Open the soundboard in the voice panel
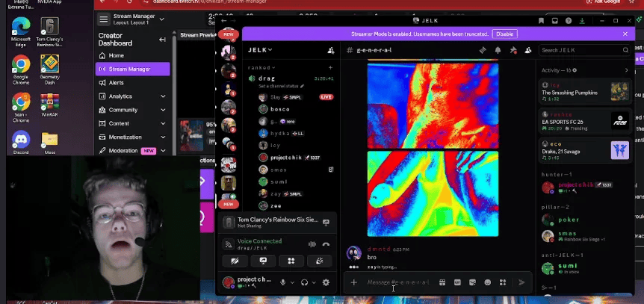The width and height of the screenshot is (644, 304). point(319,261)
